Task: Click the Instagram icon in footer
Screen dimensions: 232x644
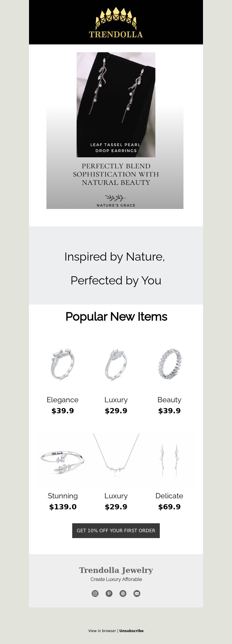Action: (95, 594)
